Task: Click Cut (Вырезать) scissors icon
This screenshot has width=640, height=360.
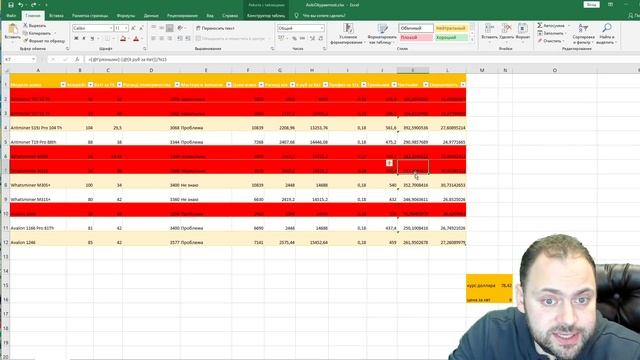Action: tap(25, 26)
